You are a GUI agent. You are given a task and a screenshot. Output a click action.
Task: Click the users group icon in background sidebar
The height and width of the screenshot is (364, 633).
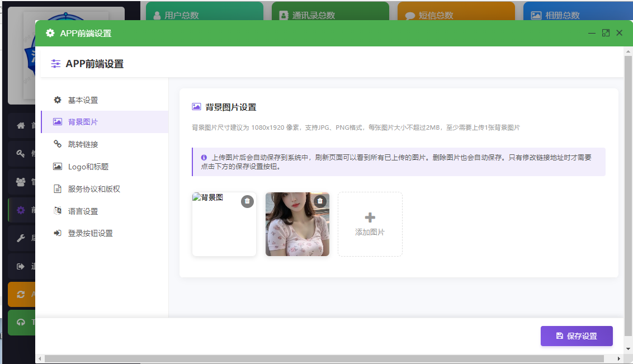pyautogui.click(x=21, y=182)
